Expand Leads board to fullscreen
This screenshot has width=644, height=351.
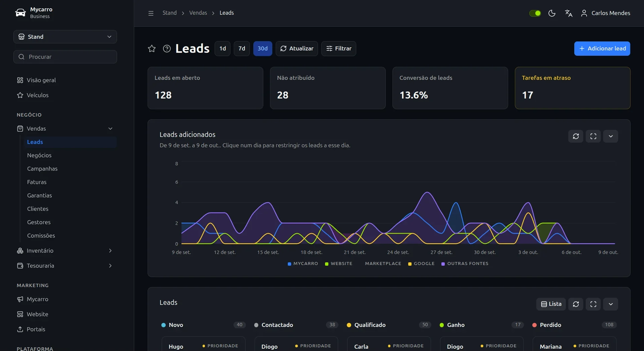[593, 304]
